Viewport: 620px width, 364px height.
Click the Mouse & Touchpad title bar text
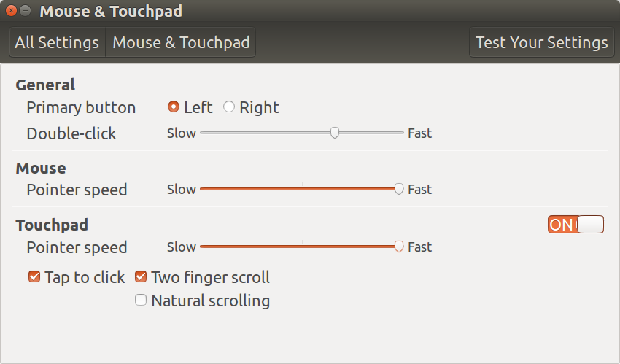point(111,11)
